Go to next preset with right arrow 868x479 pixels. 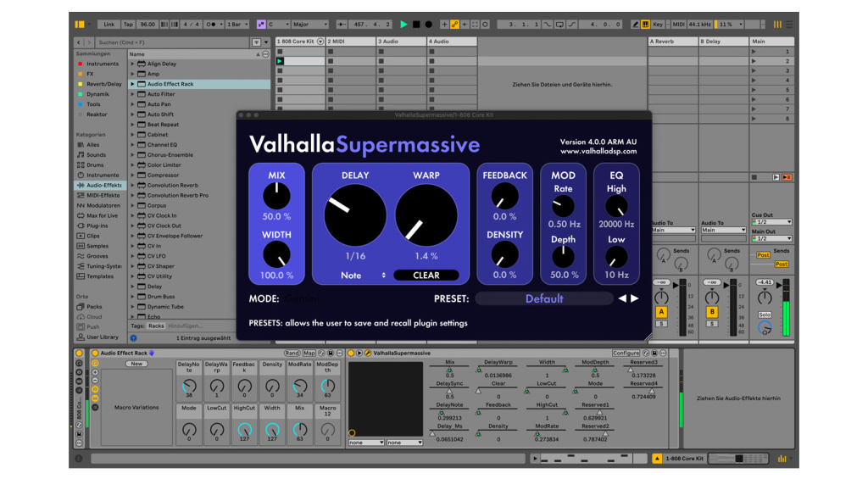click(x=634, y=298)
